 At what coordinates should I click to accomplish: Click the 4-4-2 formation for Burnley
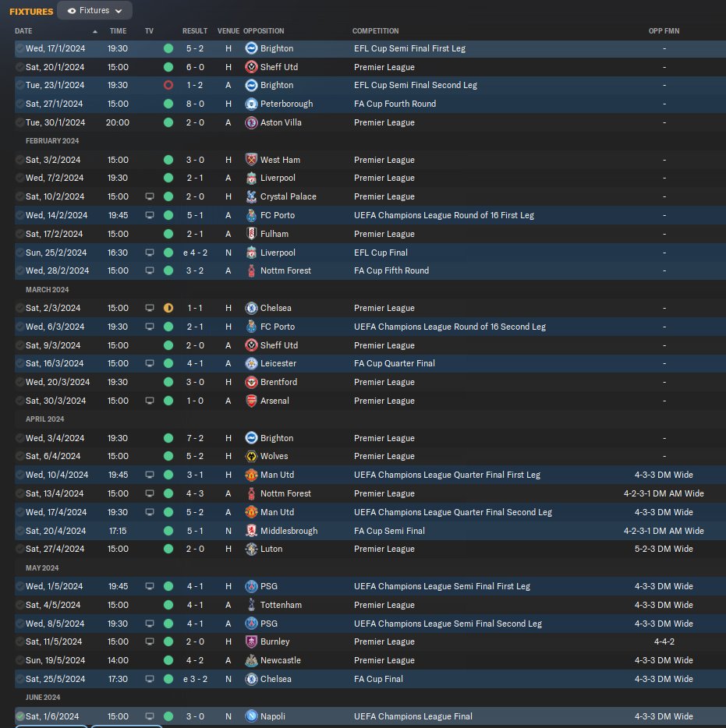(664, 641)
